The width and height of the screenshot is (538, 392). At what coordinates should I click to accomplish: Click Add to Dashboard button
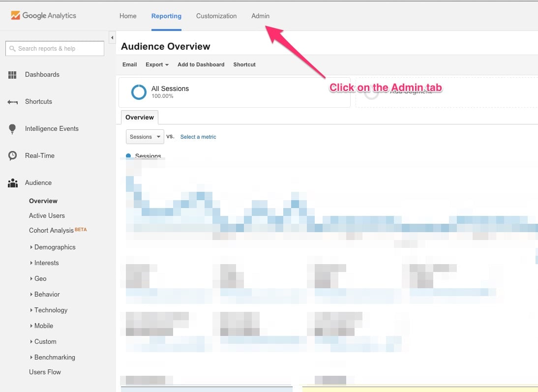coord(201,64)
